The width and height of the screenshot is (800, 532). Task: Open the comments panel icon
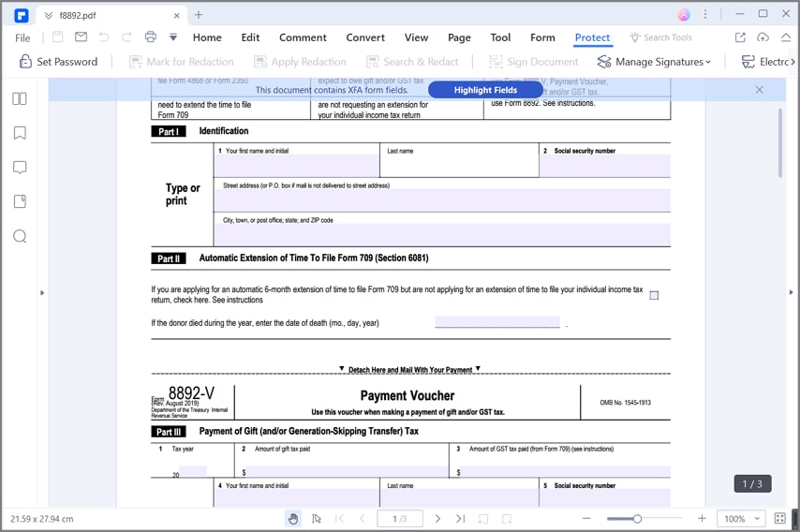tap(20, 168)
